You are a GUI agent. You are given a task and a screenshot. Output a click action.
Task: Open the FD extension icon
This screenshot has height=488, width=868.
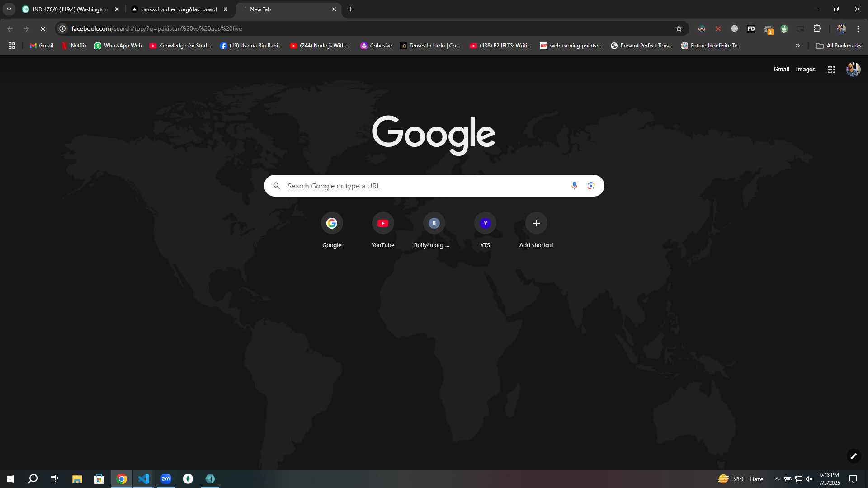[x=751, y=28]
